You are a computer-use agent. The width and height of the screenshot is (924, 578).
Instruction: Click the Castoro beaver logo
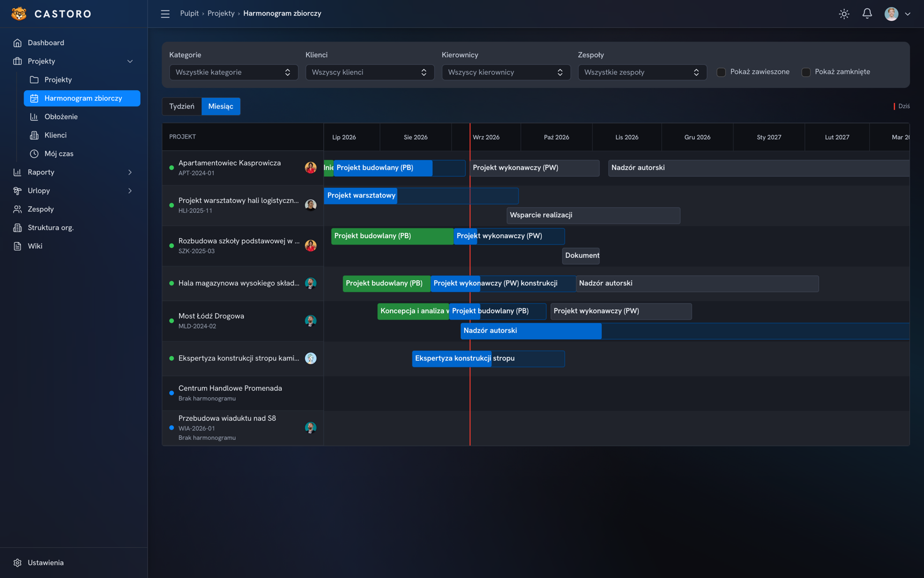click(x=19, y=14)
